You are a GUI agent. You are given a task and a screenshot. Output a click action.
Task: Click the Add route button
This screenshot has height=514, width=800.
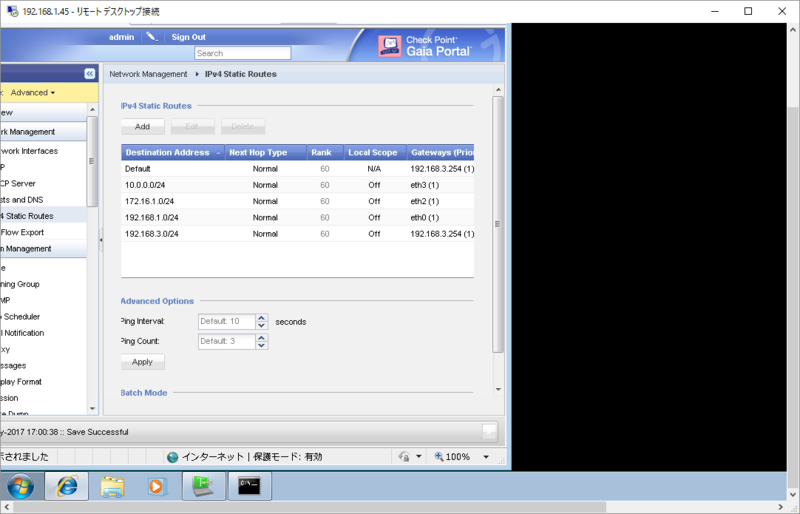tap(142, 127)
